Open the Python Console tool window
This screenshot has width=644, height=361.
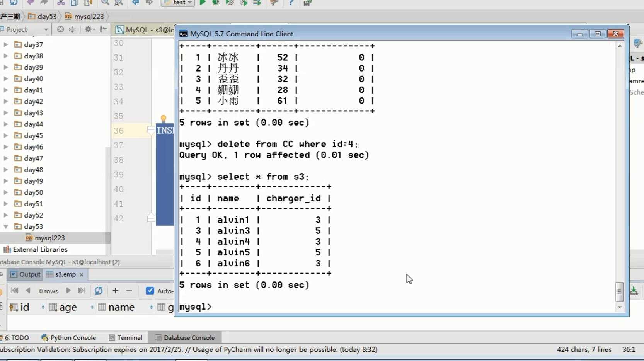(x=68, y=337)
